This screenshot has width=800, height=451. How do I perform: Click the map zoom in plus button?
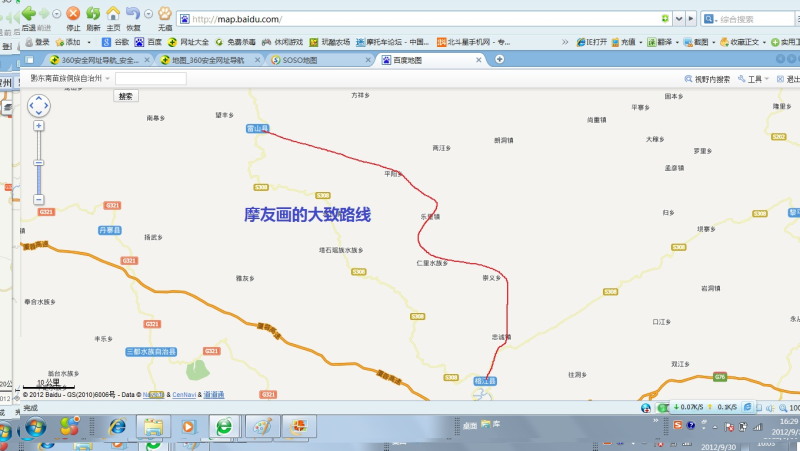39,126
